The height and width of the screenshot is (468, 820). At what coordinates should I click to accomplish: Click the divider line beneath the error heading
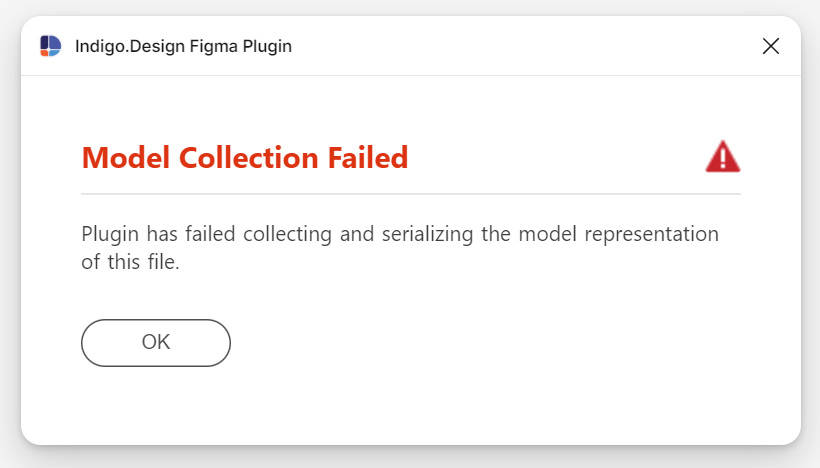(x=411, y=194)
